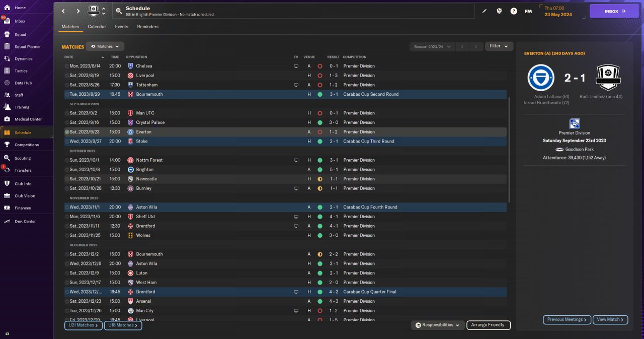The height and width of the screenshot is (339, 644).
Task: Expand the Responsibilities dropdown
Action: click(437, 325)
